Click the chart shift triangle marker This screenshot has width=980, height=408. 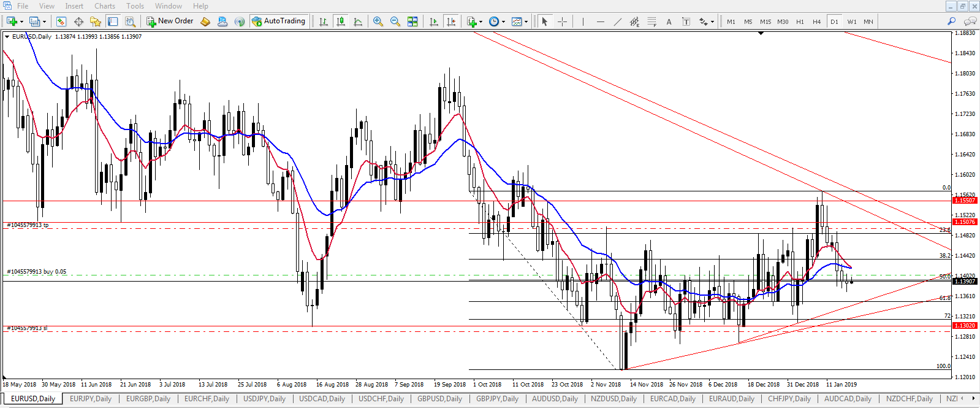[761, 33]
